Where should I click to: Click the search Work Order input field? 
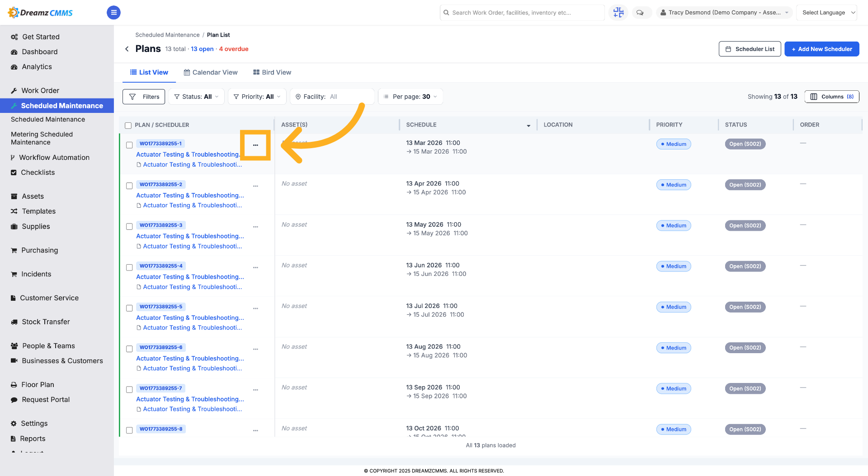click(x=522, y=13)
